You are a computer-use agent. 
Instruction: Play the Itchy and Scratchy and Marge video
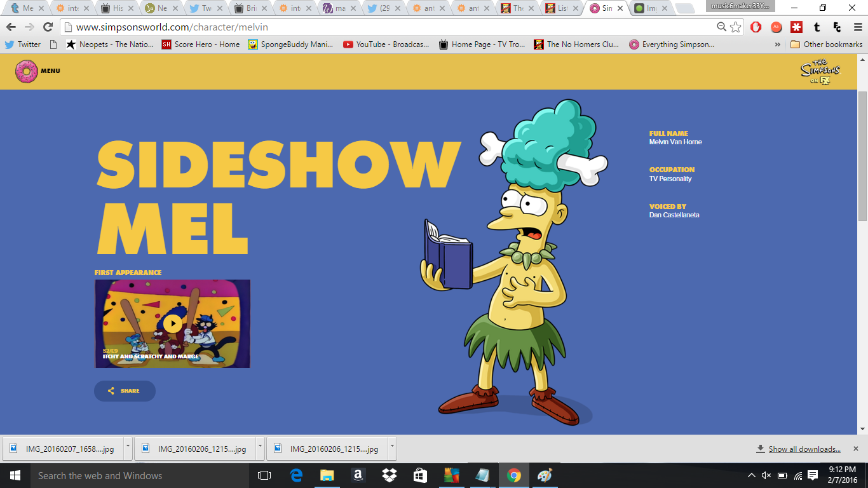172,323
